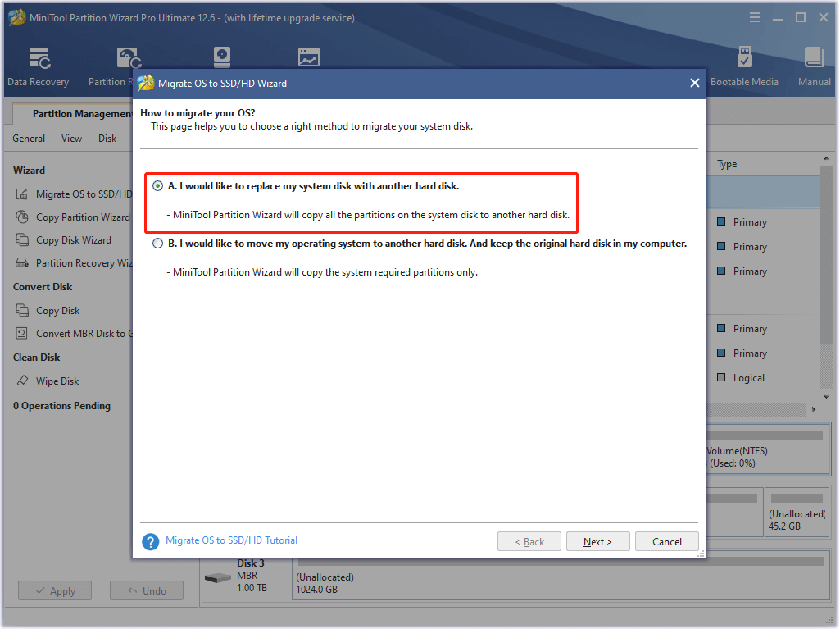Click the Convert Disk section header

(x=43, y=287)
